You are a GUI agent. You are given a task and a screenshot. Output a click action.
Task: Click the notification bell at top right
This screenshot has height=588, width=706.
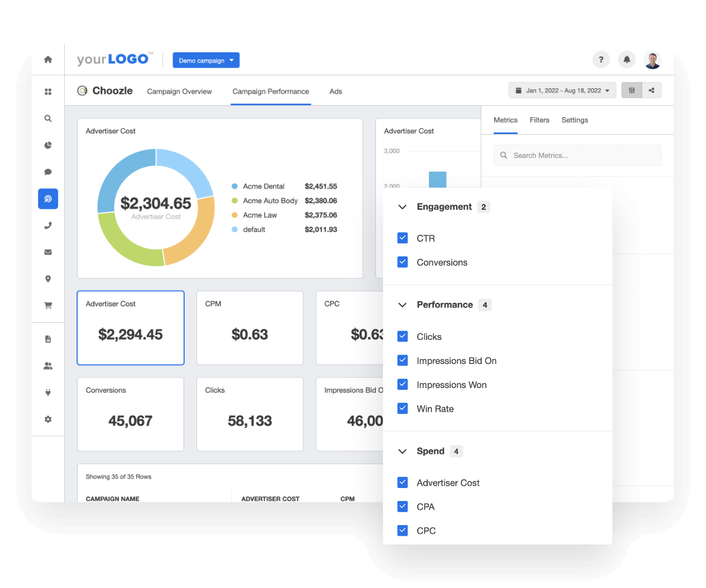point(627,59)
